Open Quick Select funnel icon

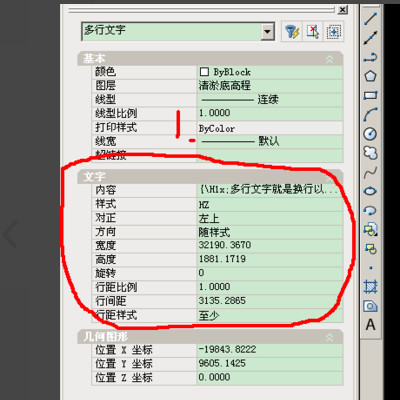pyautogui.click(x=292, y=32)
